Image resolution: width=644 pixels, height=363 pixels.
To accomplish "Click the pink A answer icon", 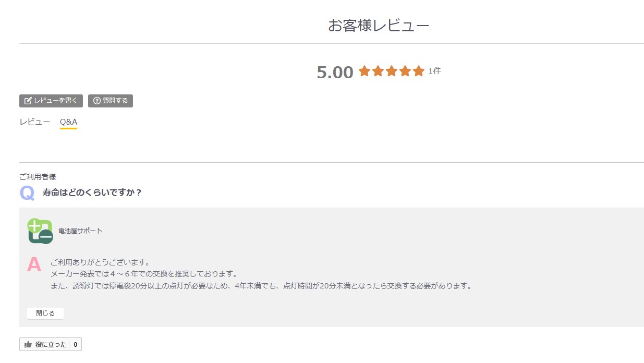I will click(x=34, y=264).
